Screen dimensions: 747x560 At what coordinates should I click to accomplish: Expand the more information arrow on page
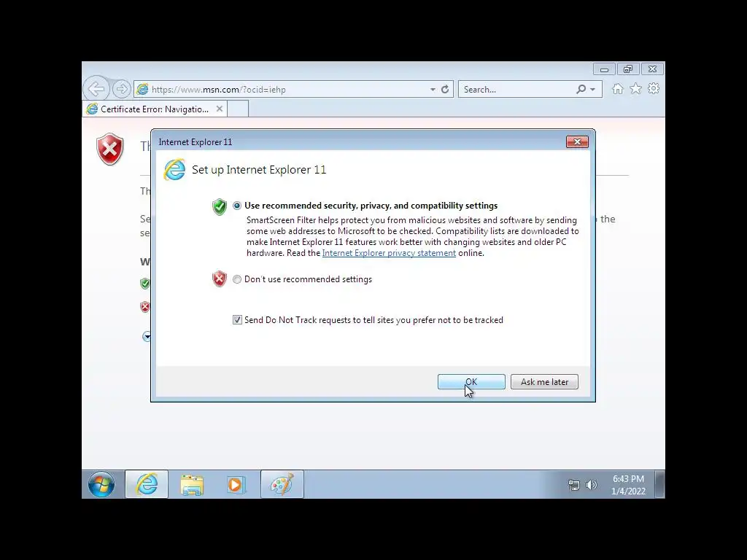click(146, 337)
